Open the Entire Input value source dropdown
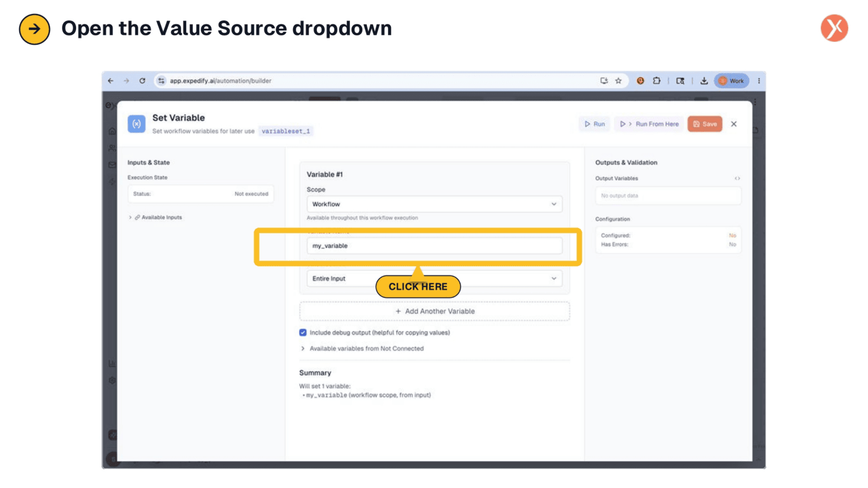The width and height of the screenshot is (868, 488). tap(435, 279)
